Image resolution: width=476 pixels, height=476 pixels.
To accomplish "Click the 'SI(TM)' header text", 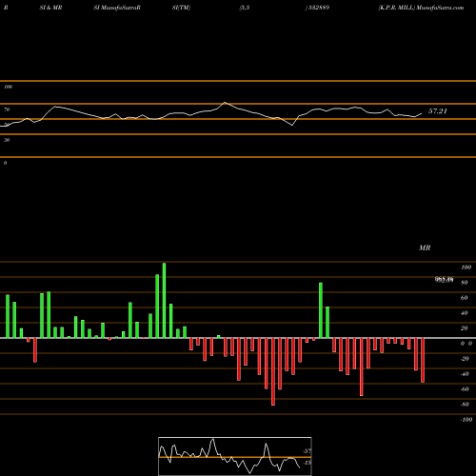I will (181, 8).
